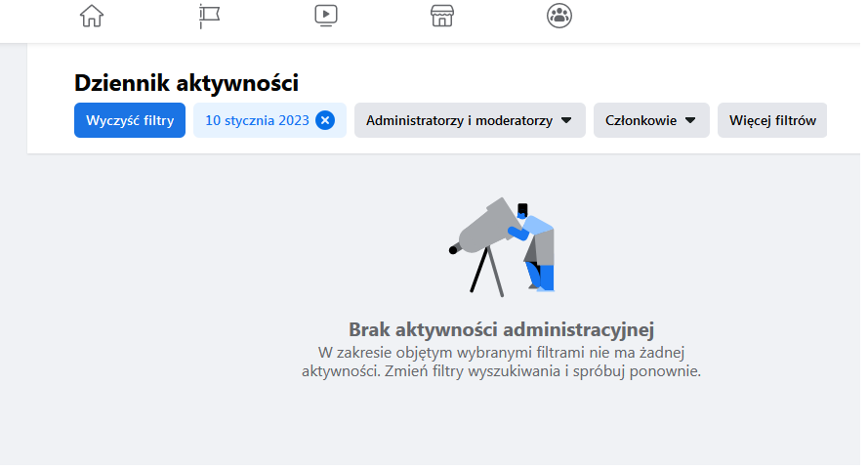Open the Groups icon
The width and height of the screenshot is (868, 471).
(559, 16)
